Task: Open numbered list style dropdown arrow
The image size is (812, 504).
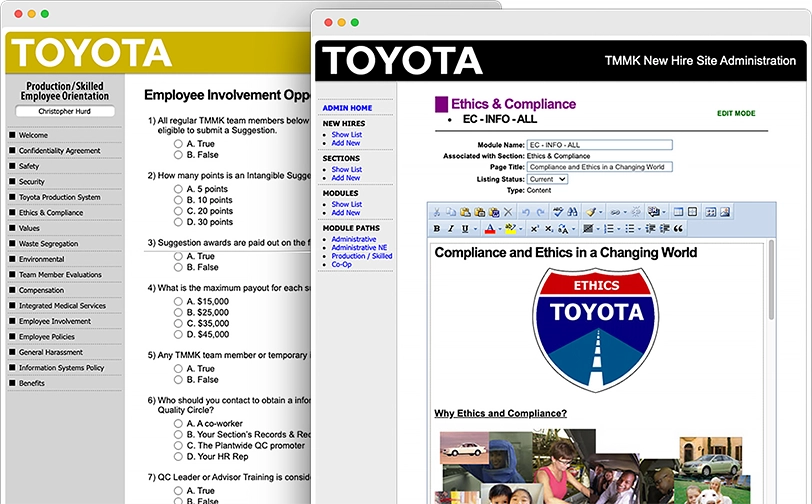Action: click(x=619, y=228)
